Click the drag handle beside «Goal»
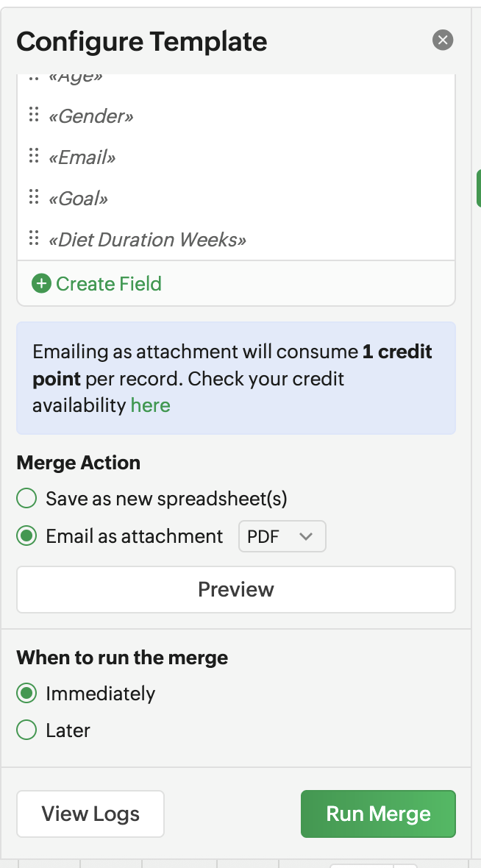Image resolution: width=481 pixels, height=868 pixels. coord(34,196)
